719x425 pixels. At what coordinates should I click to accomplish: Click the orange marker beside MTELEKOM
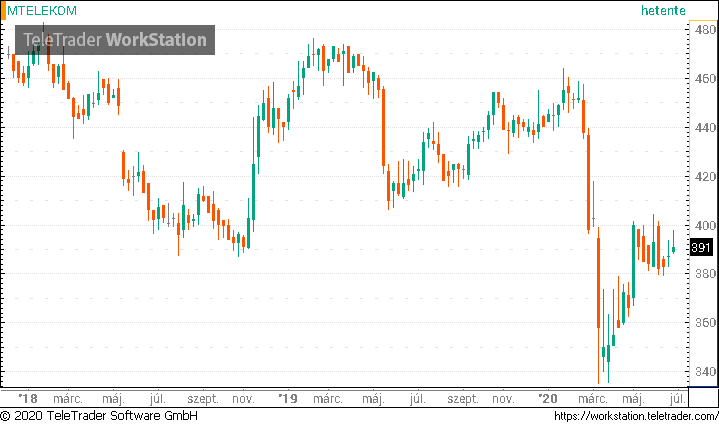point(3,11)
